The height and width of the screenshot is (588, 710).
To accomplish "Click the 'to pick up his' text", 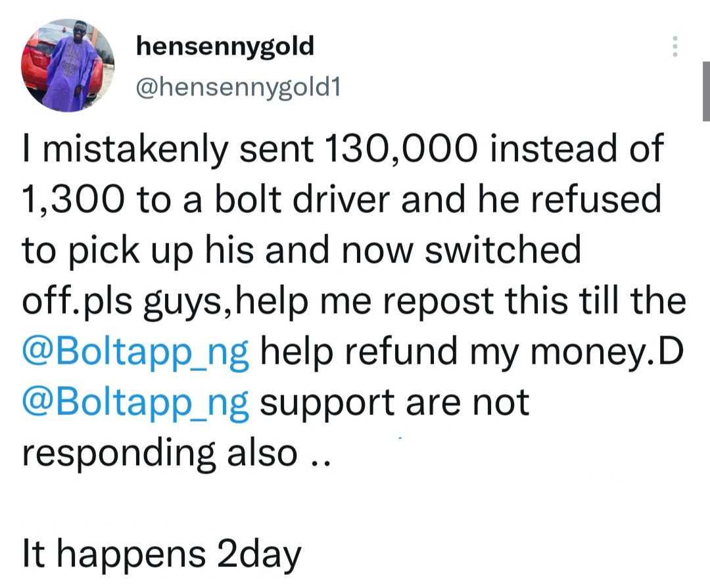I will click(x=135, y=251).
